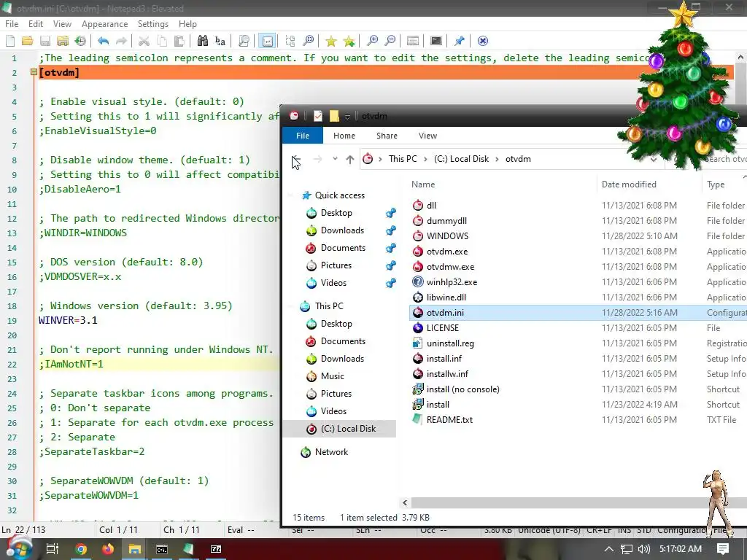The image size is (747, 560).
Task: Open 7-Zip from the taskbar
Action: coord(216,550)
